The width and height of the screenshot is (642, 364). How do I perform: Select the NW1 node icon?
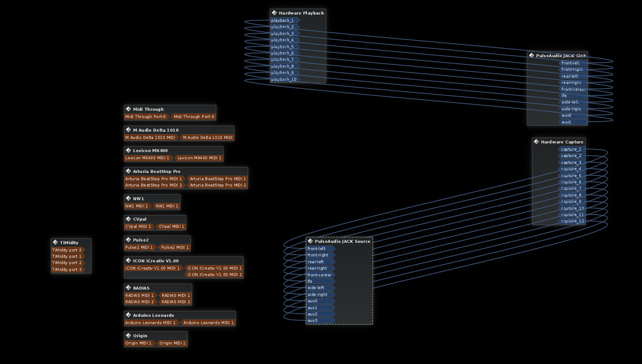[x=128, y=198]
